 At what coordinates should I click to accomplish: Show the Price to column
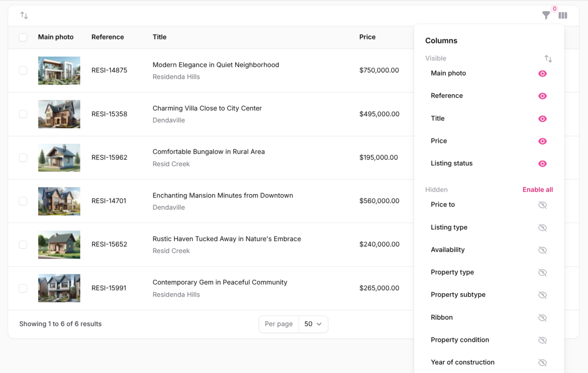click(x=542, y=205)
